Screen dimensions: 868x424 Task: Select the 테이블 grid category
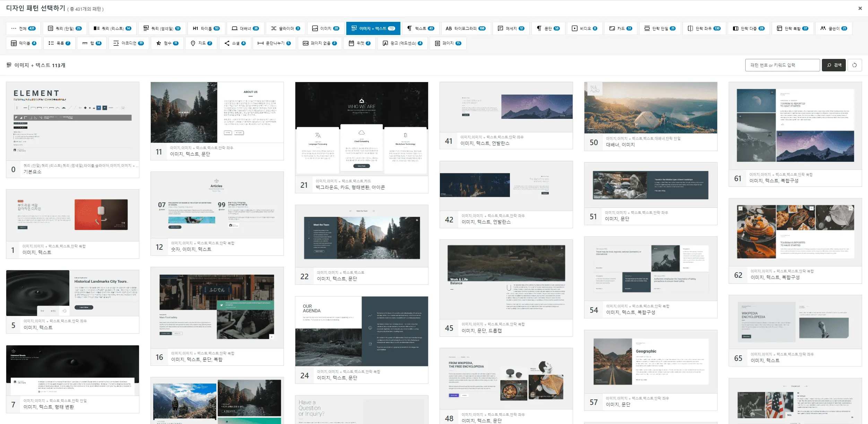[x=24, y=43]
